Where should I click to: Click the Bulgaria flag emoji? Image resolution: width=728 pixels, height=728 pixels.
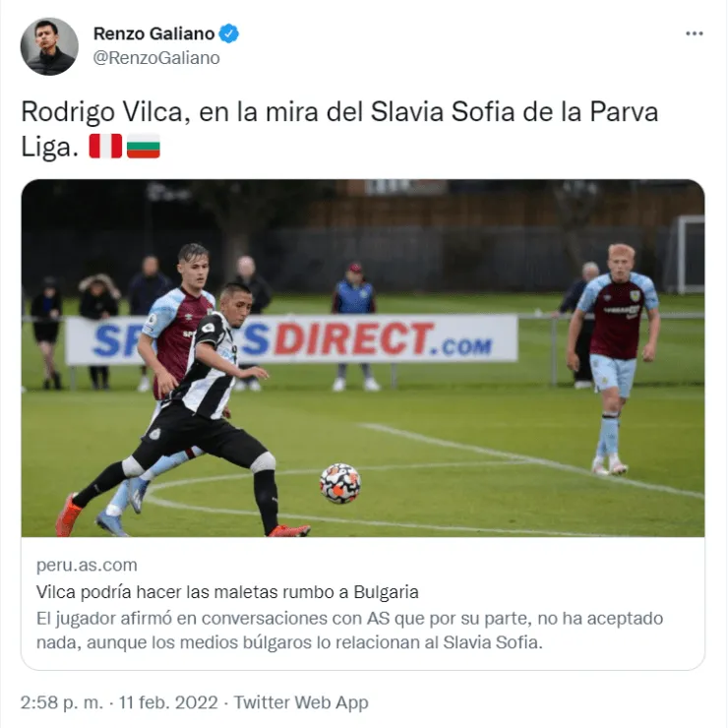[143, 147]
